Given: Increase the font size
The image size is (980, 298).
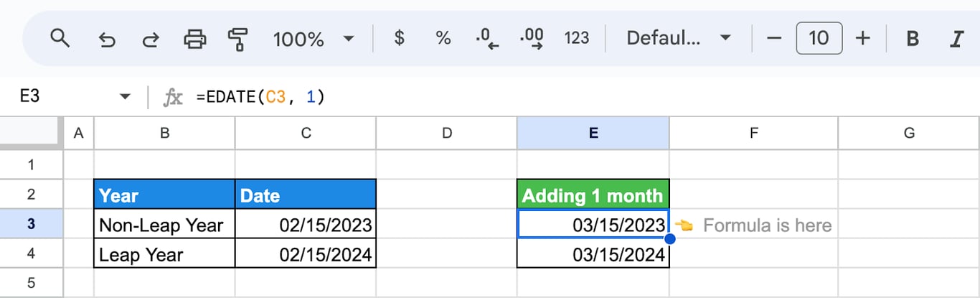Looking at the screenshot, I should click(863, 38).
